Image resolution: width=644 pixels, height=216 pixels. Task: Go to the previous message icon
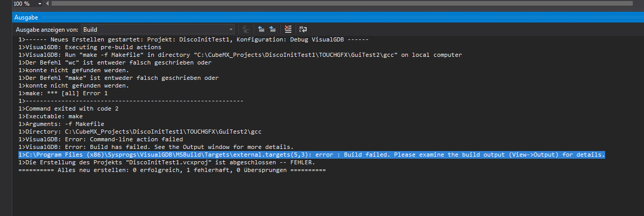tap(261, 30)
